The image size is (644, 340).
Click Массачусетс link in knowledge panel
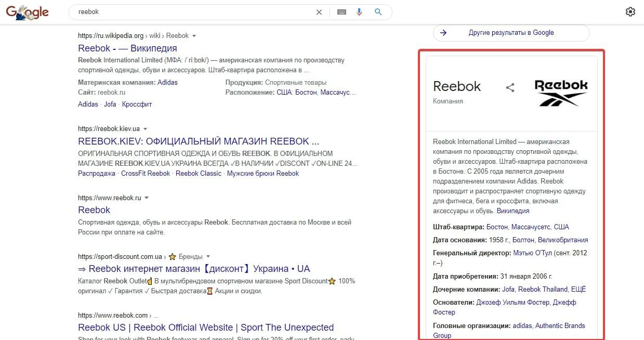click(x=530, y=227)
